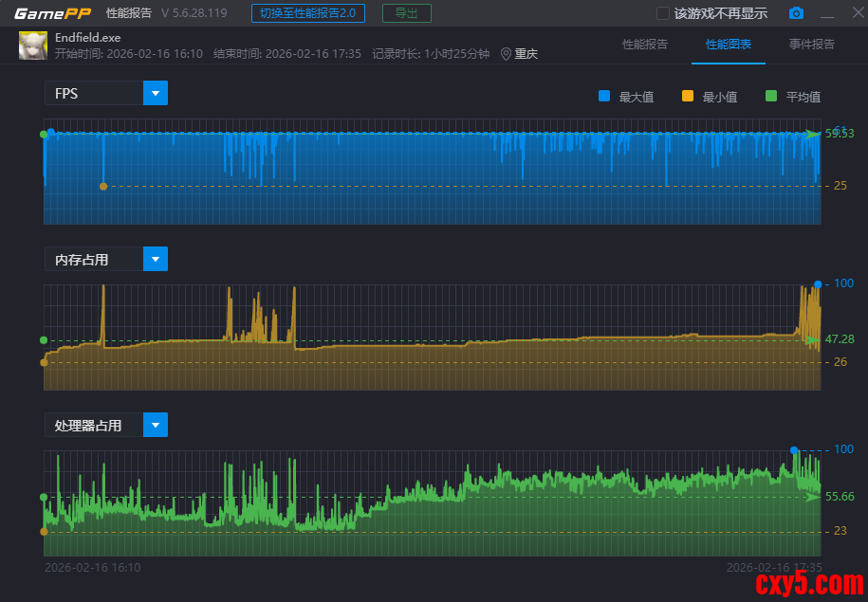Click the GamePP logo in title bar
This screenshot has width=868, height=602.
tap(52, 13)
